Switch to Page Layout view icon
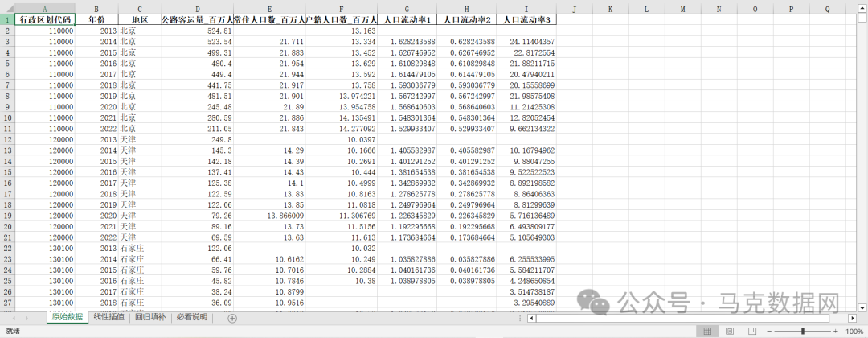 730,331
